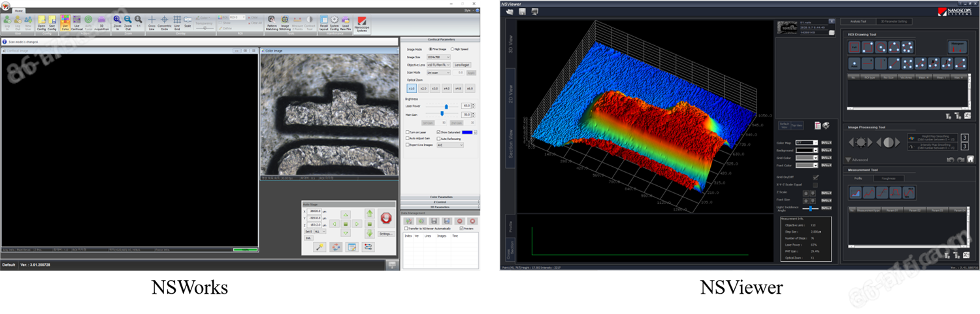Viewport: 980px width, 314px height.
Task: Click red stop button in Auto Stage panel
Action: tap(386, 218)
